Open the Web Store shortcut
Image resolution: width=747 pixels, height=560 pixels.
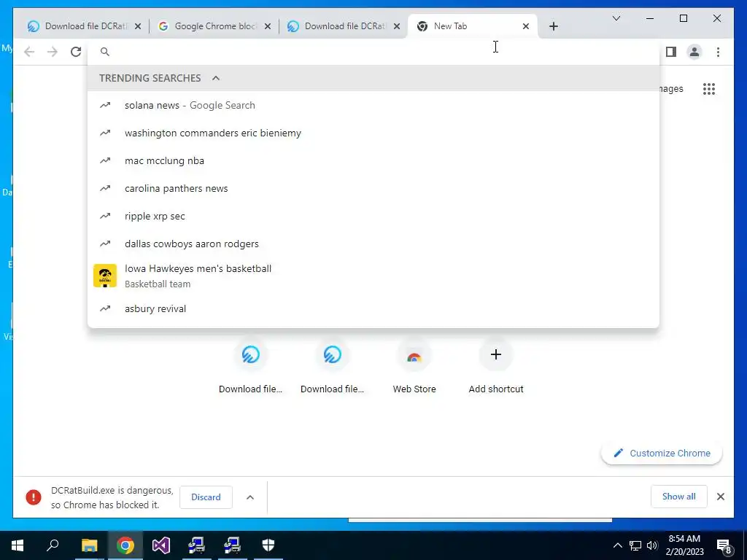(414, 367)
